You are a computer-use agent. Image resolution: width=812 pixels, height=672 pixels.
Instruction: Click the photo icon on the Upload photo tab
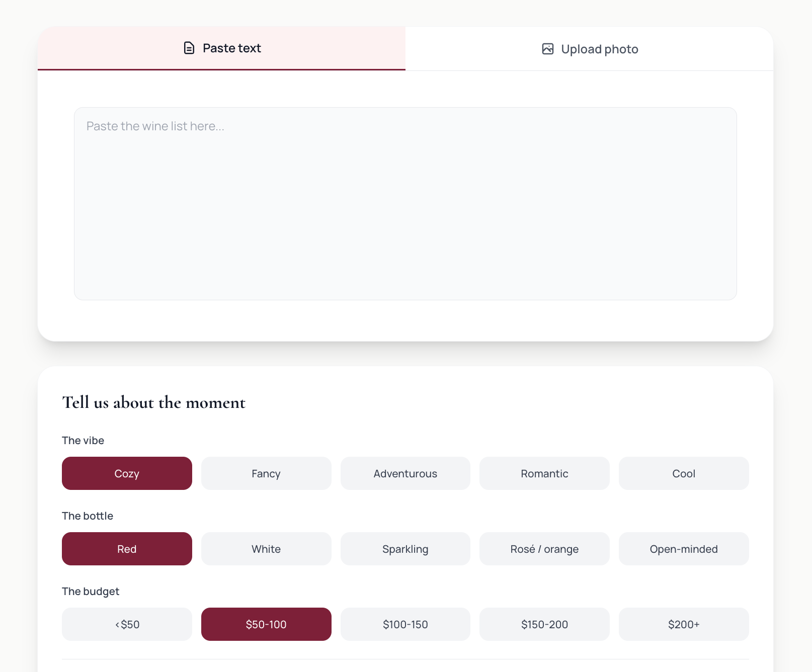tap(548, 49)
